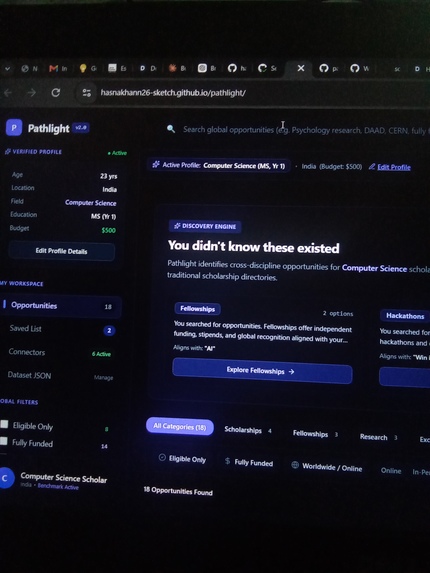Click the 6 Active connectors status
This screenshot has height=573, width=430.
click(x=101, y=354)
